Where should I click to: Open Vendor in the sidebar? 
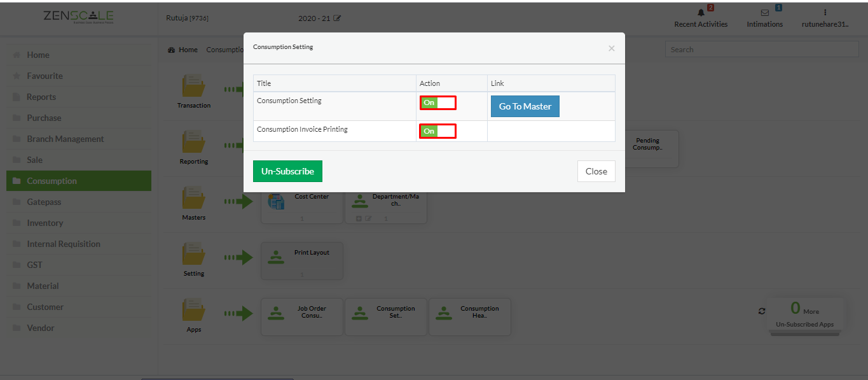pos(79,328)
